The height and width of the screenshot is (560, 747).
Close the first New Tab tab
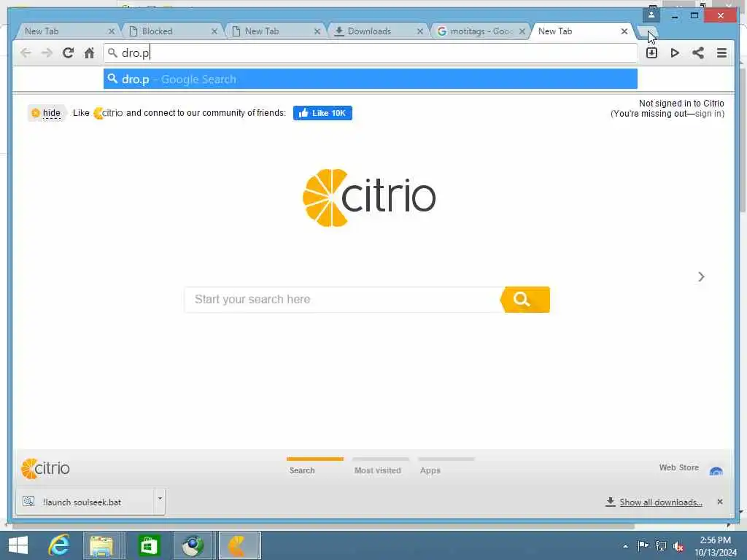(112, 31)
